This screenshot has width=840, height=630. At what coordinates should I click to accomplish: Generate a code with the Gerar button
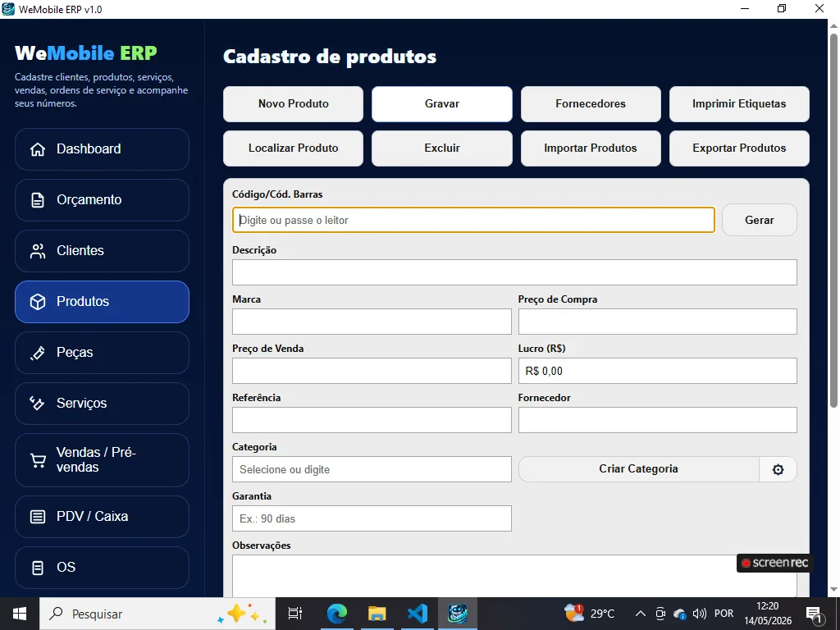coord(759,220)
